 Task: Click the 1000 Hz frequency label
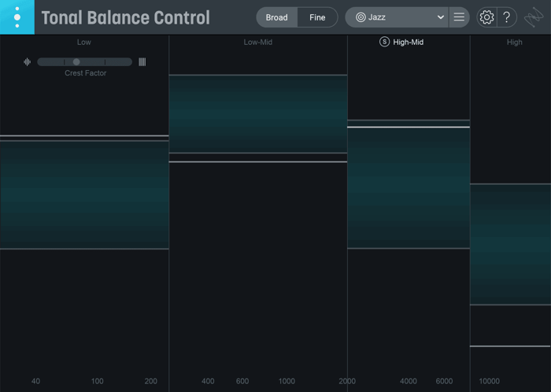tap(287, 381)
